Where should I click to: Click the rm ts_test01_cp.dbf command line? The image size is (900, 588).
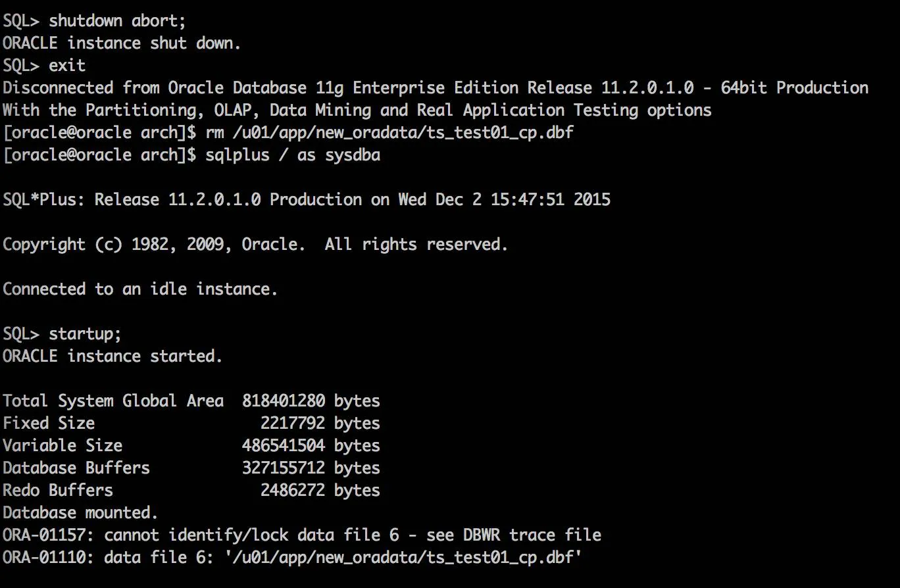pos(389,133)
